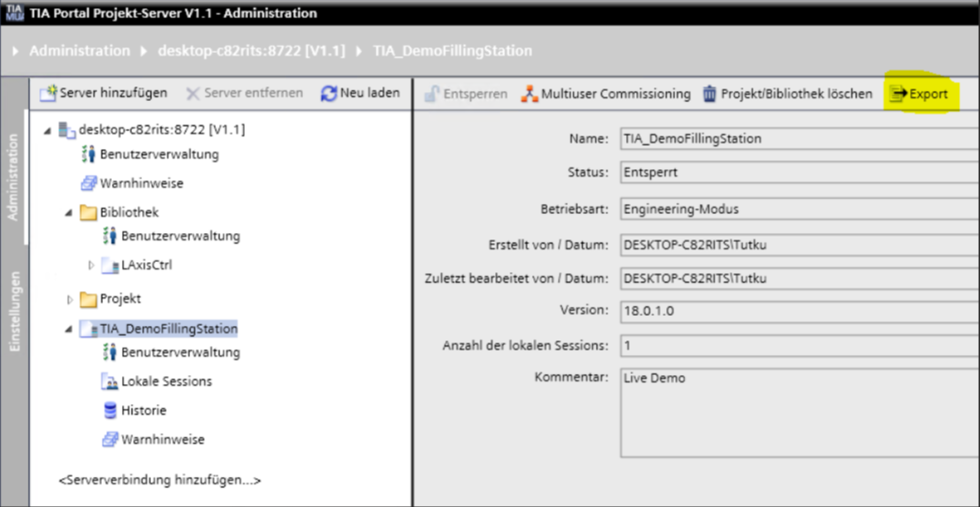Screen dimensions: 980x507
Task: Click the Status field showing Entsperrt
Action: (x=799, y=174)
